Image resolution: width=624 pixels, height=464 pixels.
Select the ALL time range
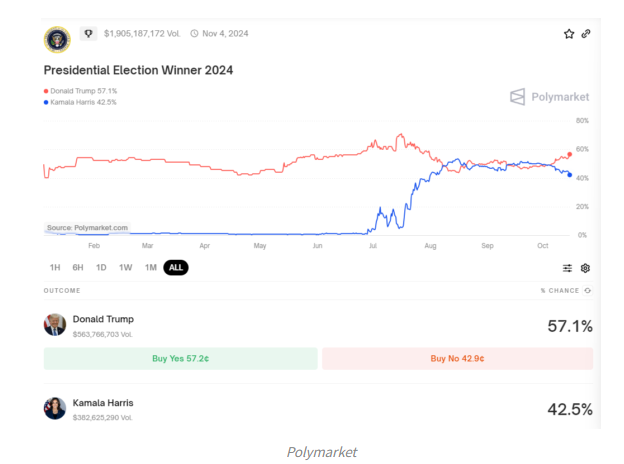(176, 268)
